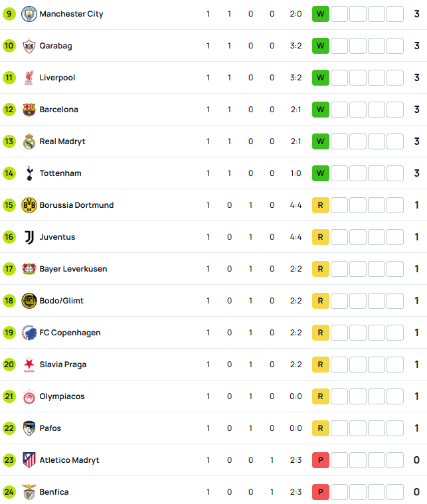Viewport: 427px width, 504px height.
Task: Click yellow R form badge for Juventus
Action: tap(321, 237)
